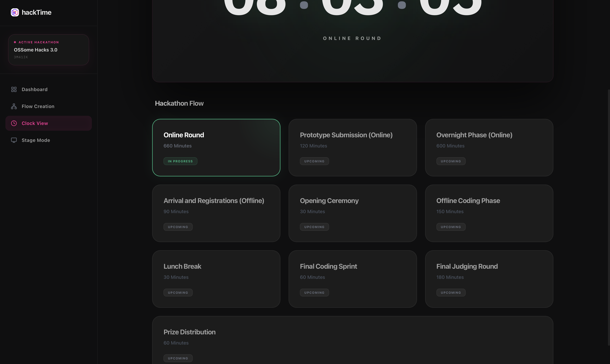Click the Stage Mode monitor icon

point(14,140)
